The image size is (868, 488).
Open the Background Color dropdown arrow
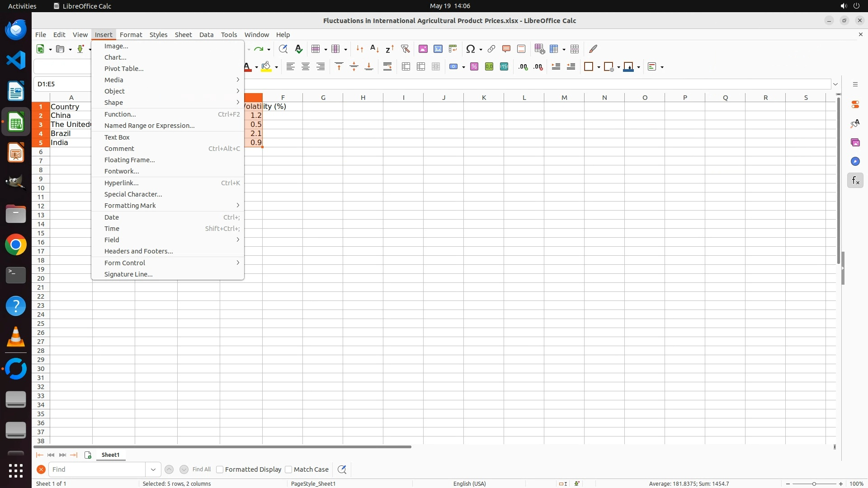pyautogui.click(x=276, y=67)
